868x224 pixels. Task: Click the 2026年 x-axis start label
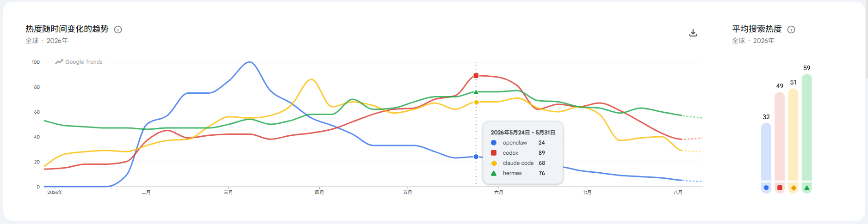tap(55, 192)
